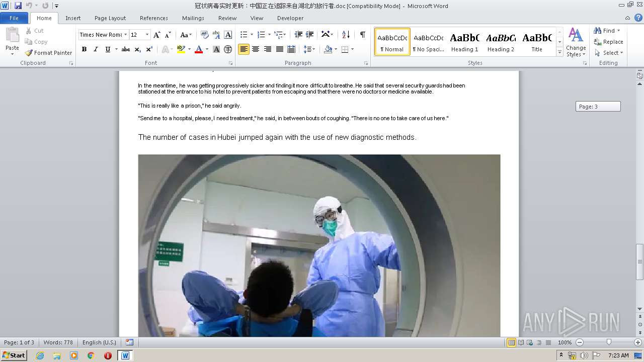Viewport: 644px width, 362px height.
Task: Decrease paragraph indent
Action: pos(298,35)
